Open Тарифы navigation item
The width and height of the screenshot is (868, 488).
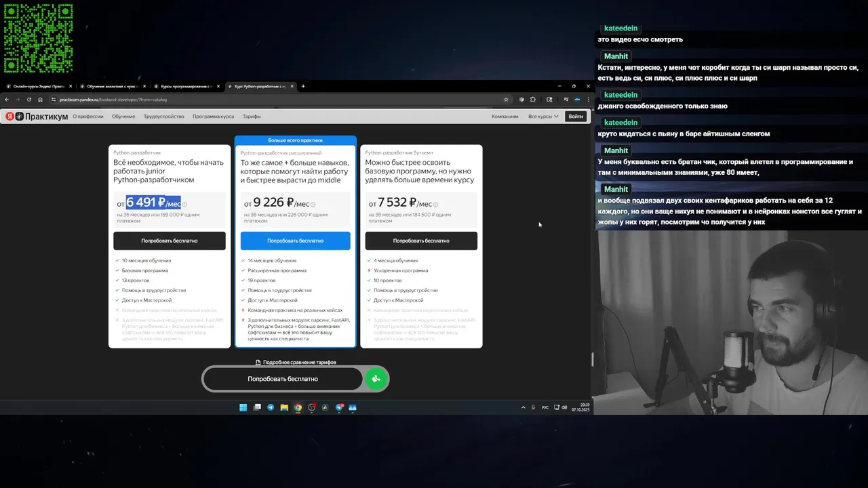252,117
